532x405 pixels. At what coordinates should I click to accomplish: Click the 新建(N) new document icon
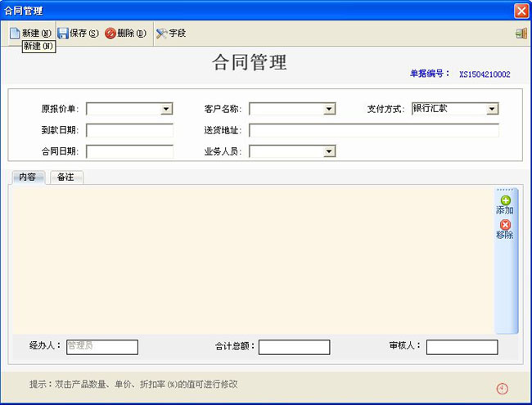point(15,34)
